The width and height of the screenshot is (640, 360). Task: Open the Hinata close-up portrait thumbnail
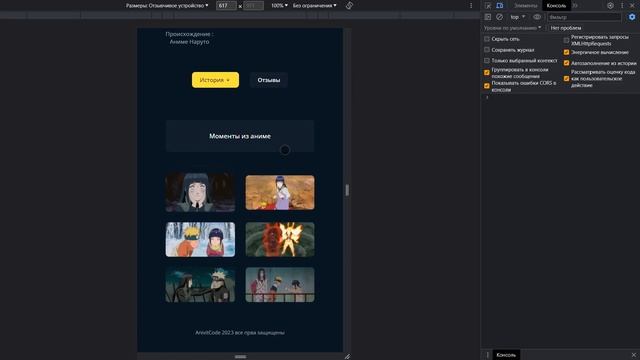pos(200,192)
